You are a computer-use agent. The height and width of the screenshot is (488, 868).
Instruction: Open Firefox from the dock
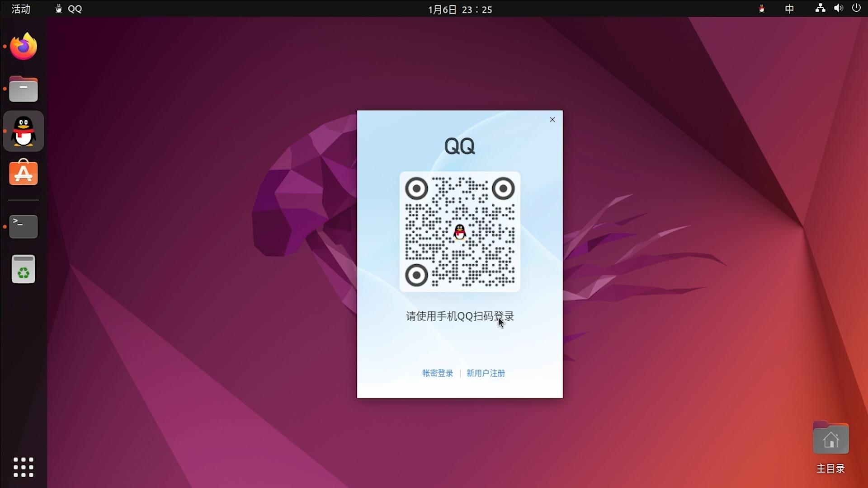pos(24,46)
